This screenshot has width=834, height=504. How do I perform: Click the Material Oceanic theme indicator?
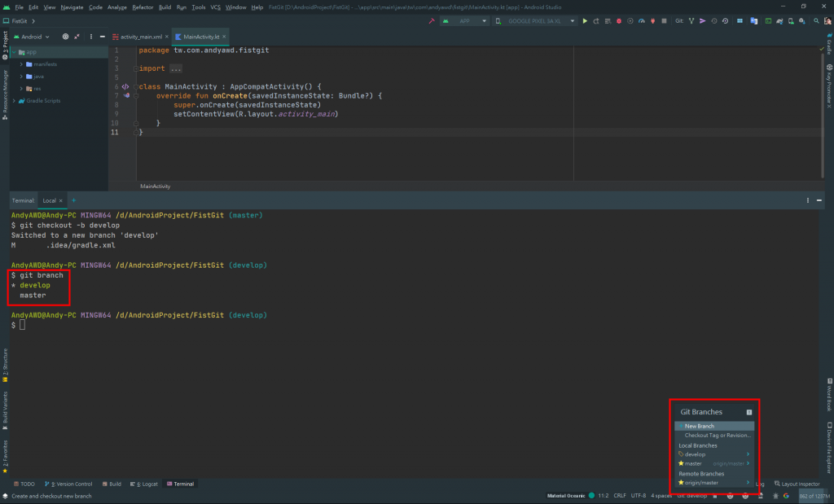coord(570,496)
